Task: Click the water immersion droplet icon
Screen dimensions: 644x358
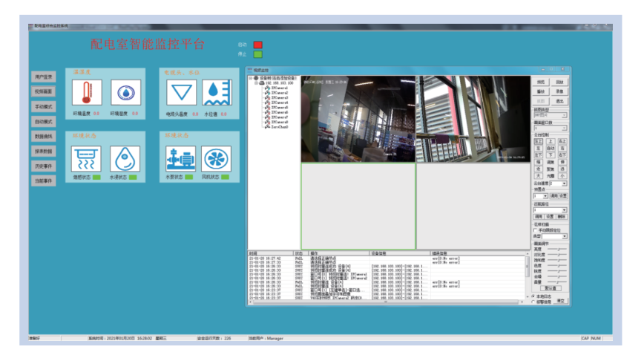Action: (125, 158)
